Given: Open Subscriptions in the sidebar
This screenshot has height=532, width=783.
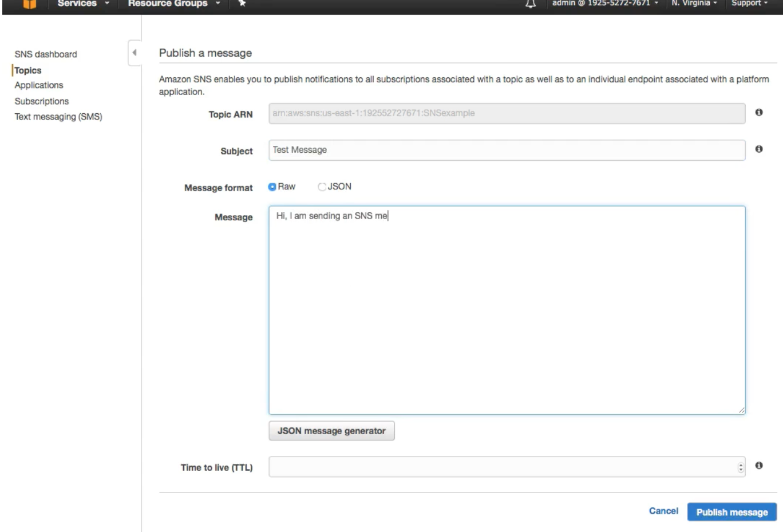Looking at the screenshot, I should (42, 101).
